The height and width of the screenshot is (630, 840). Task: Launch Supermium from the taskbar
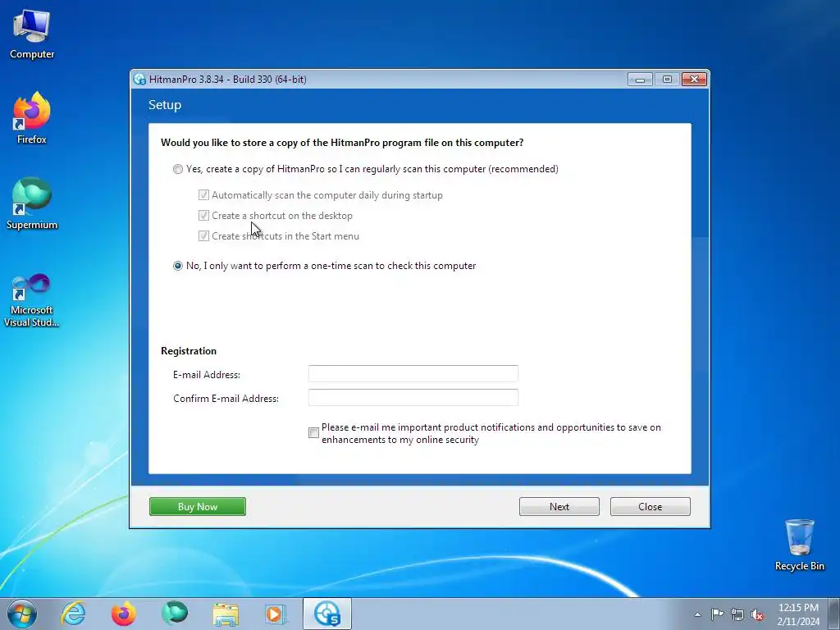coord(175,614)
